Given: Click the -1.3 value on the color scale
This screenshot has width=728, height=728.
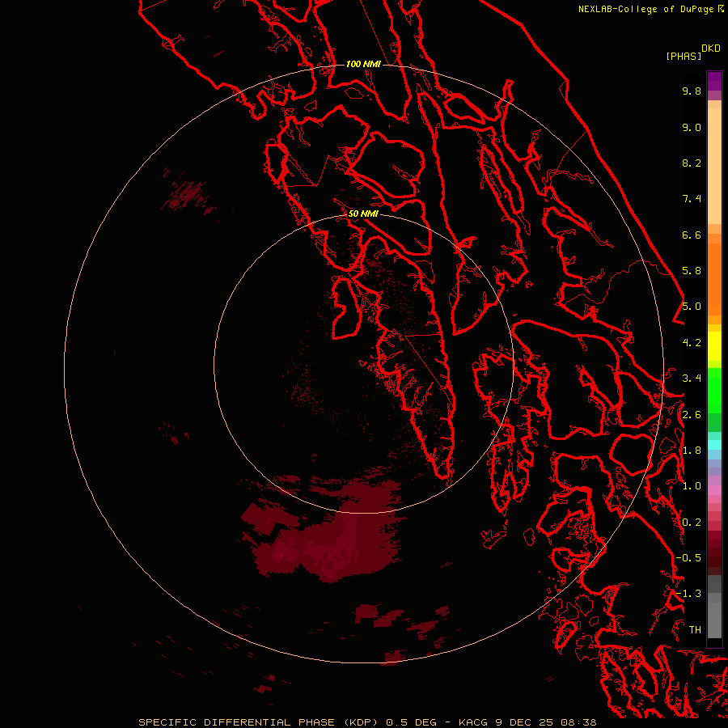Looking at the screenshot, I should (688, 594).
